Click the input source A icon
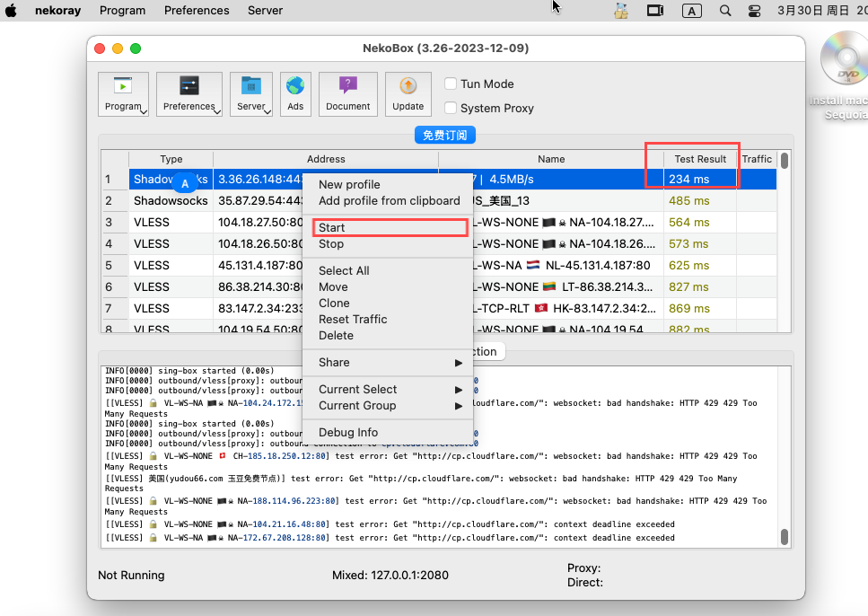The height and width of the screenshot is (616, 868). [692, 11]
